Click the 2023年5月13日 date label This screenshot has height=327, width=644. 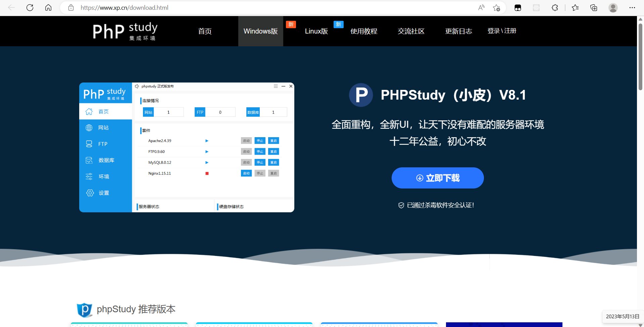623,317
